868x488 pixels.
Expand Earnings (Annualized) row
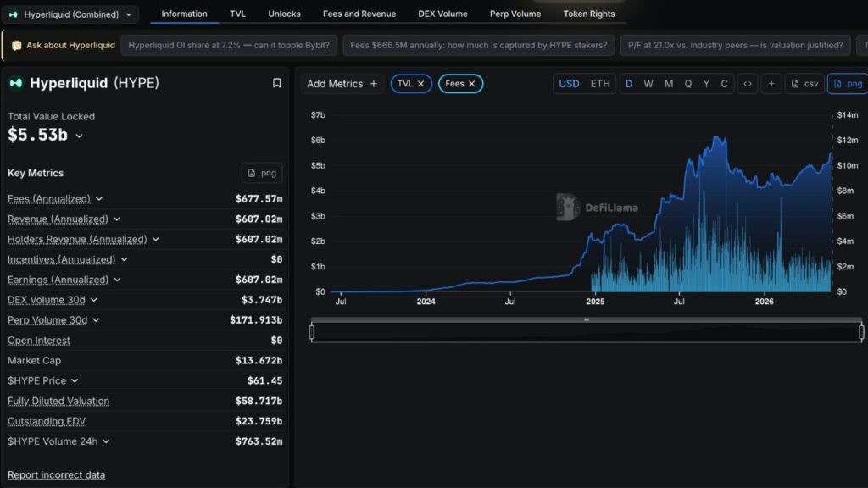click(117, 280)
